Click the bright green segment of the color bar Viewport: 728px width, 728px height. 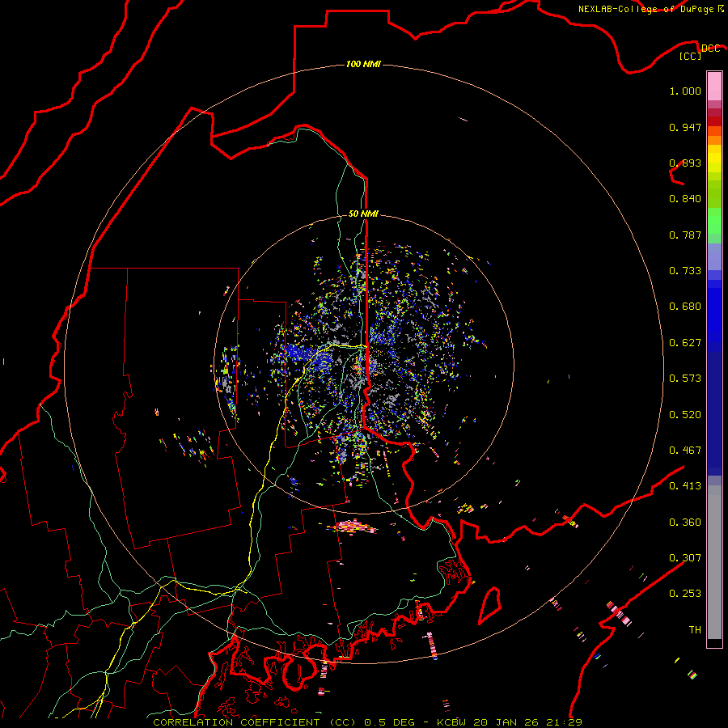tap(714, 221)
